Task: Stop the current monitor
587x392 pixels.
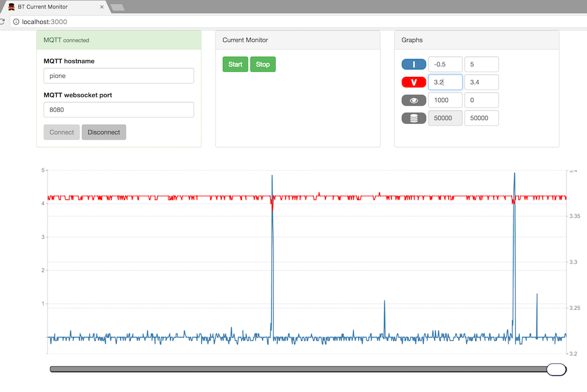Action: (263, 64)
